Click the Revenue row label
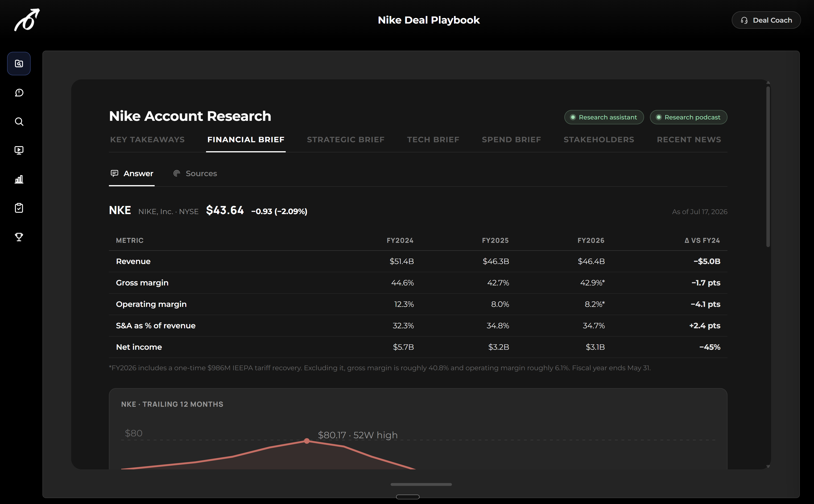Image resolution: width=814 pixels, height=504 pixels. 133,261
